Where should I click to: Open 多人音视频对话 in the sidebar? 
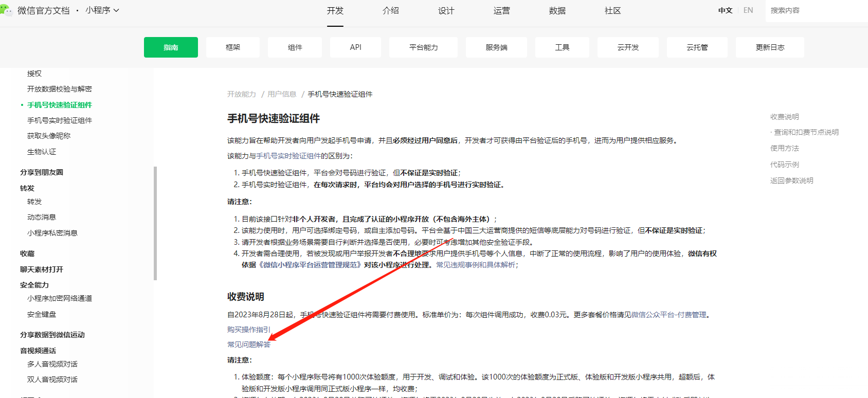click(52, 364)
